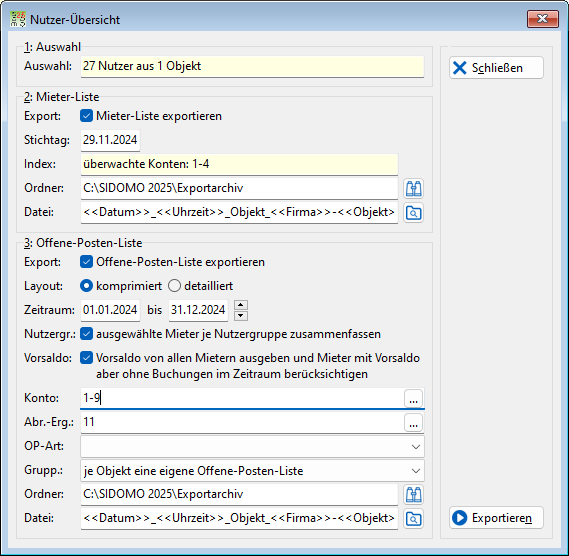
Task: Click file browse icon beside Mieter-Liste Datei
Action: click(414, 213)
